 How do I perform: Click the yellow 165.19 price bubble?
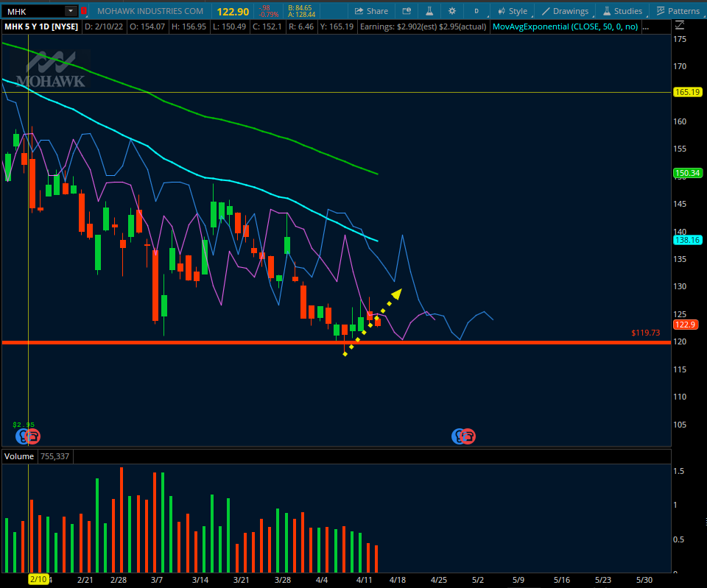[688, 92]
